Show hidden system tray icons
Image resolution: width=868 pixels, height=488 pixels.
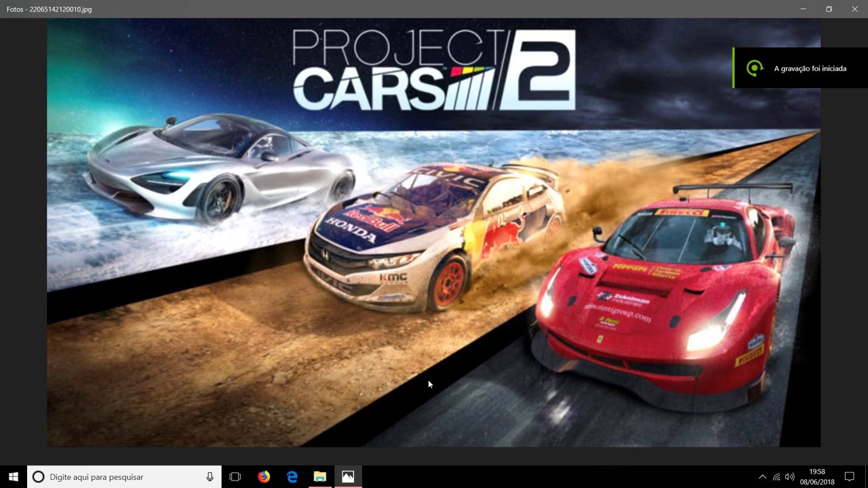pyautogui.click(x=762, y=477)
